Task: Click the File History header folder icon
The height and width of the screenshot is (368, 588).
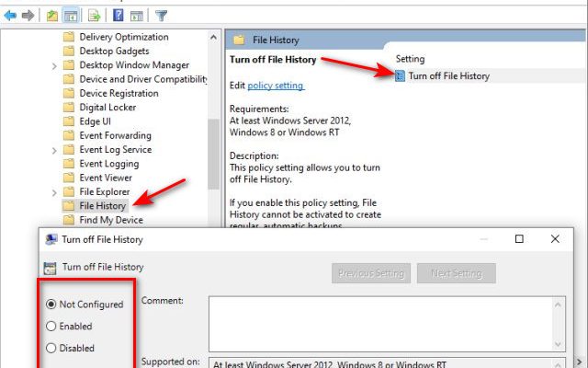Action: [239, 40]
